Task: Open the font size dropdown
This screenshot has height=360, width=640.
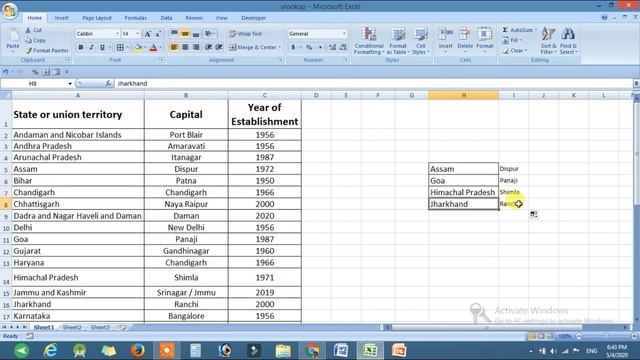Action: coord(138,34)
